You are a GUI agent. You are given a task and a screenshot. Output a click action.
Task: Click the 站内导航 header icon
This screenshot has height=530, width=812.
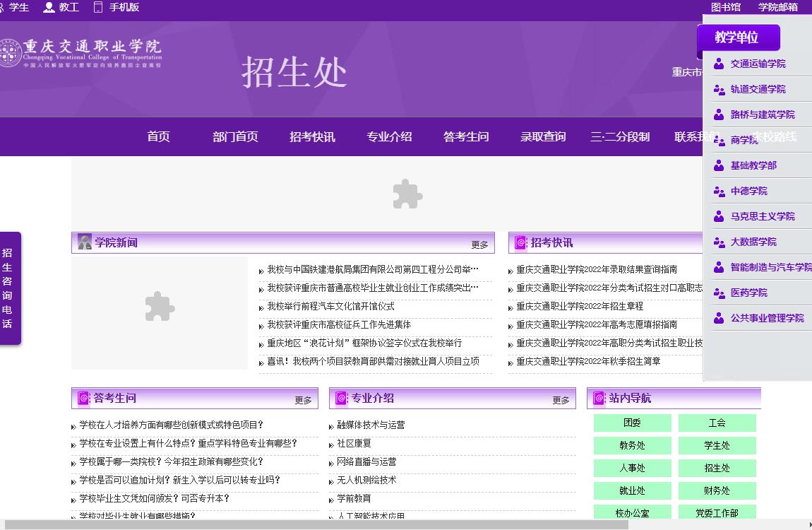pyautogui.click(x=599, y=398)
